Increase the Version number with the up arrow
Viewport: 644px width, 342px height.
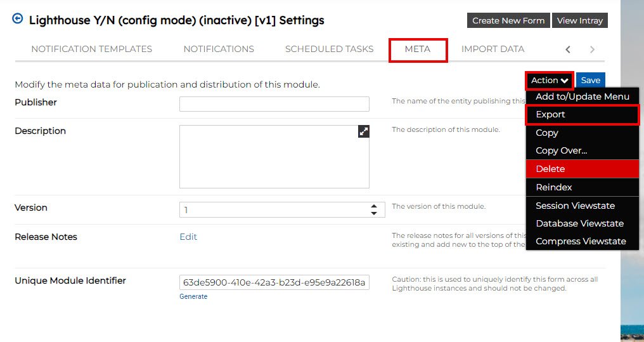374,206
